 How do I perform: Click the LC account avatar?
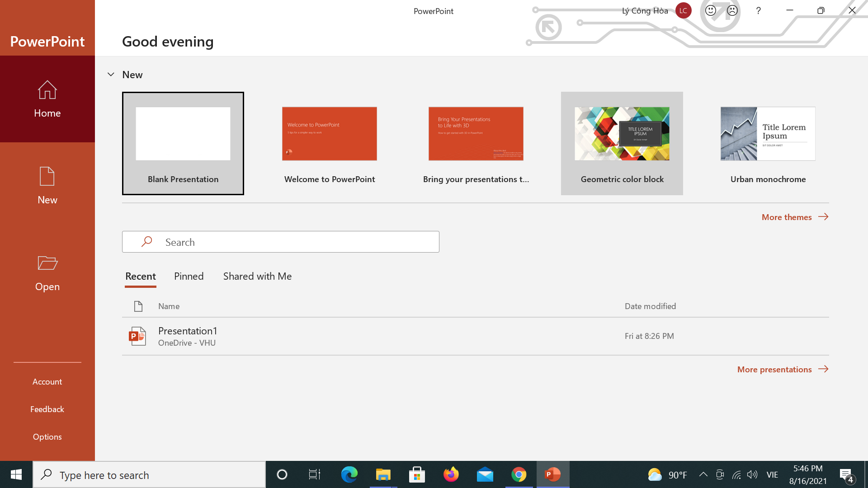(683, 10)
